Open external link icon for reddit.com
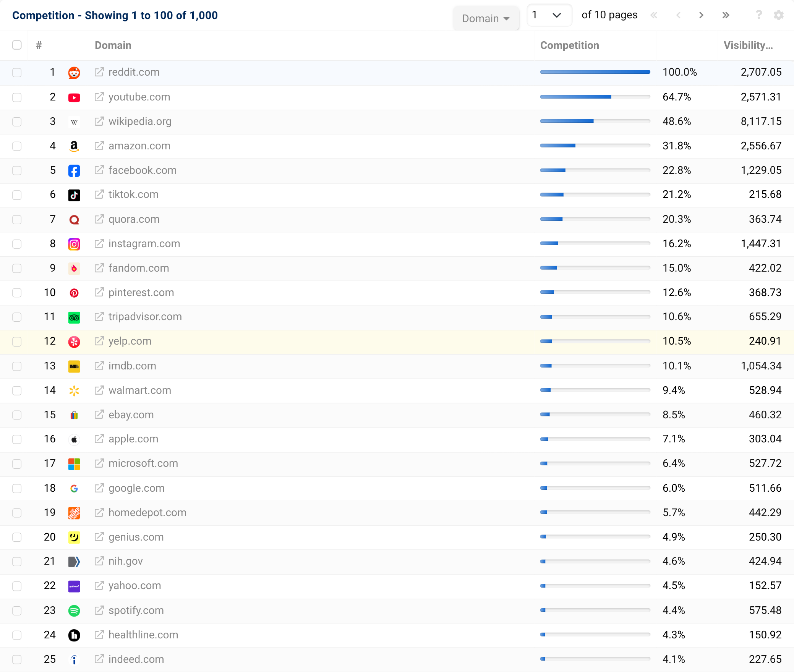 coord(99,72)
